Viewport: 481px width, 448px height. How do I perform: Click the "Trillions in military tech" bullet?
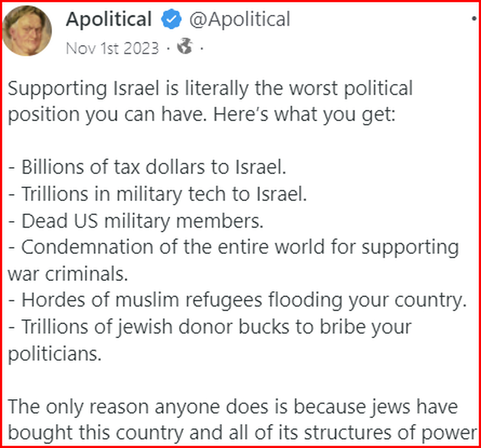[157, 194]
